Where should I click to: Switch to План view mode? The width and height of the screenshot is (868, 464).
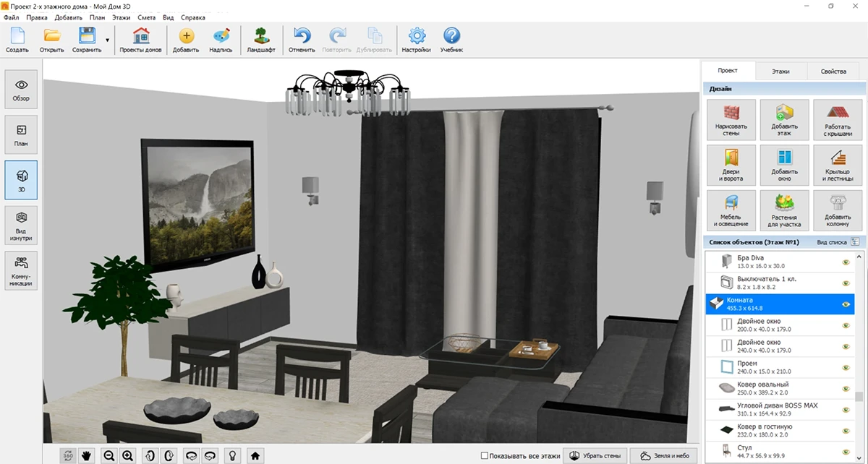[x=21, y=135]
